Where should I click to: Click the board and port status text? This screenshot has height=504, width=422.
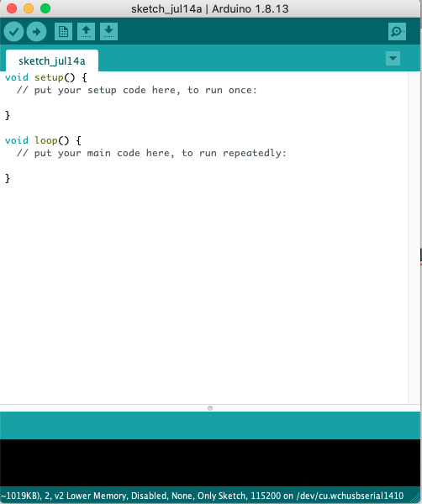202,496
